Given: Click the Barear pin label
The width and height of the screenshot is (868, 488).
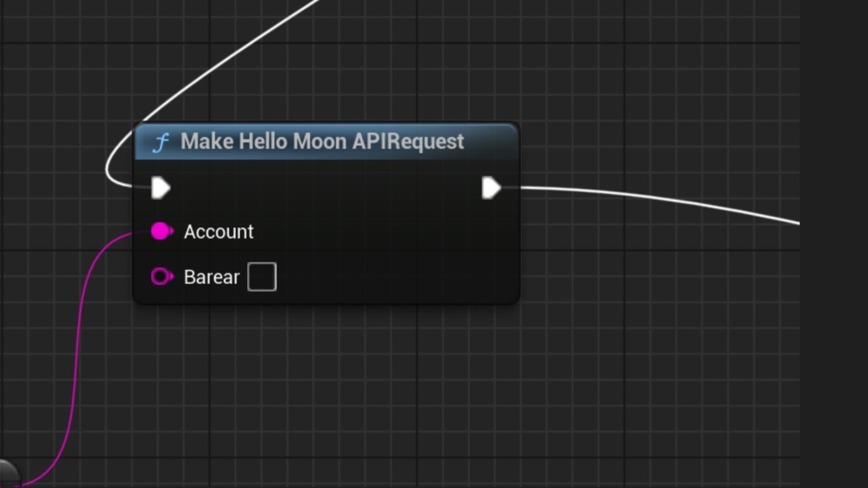Looking at the screenshot, I should click(212, 277).
